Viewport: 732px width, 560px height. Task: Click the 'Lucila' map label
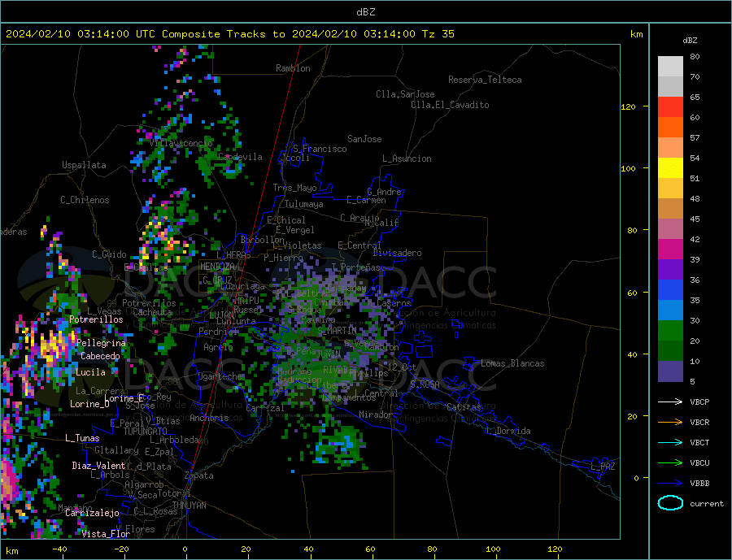[90, 372]
